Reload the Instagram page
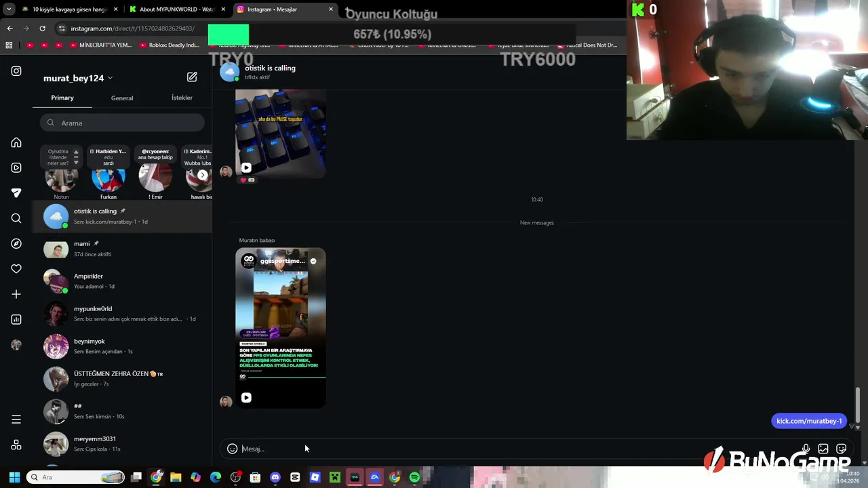The height and width of the screenshot is (488, 868). tap(42, 28)
